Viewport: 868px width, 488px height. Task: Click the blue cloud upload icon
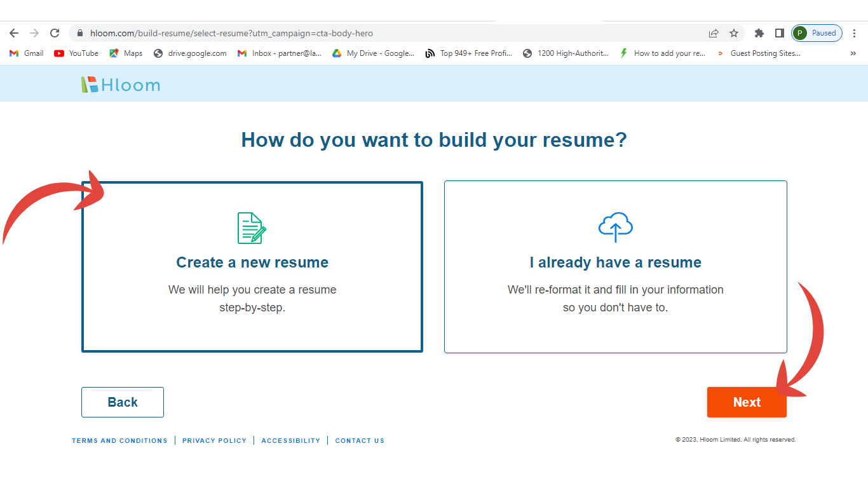click(x=615, y=227)
